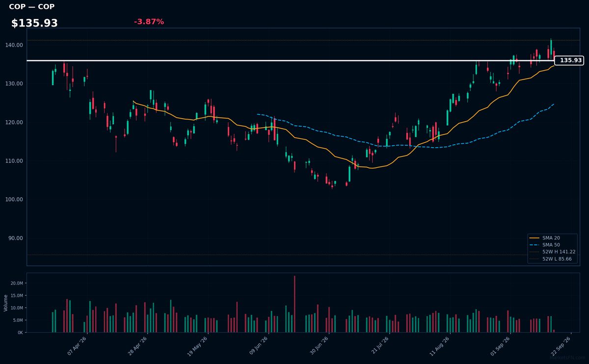The width and height of the screenshot is (589, 364).
Task: Click the 21 Jul '26 date label
Action: click(380, 346)
